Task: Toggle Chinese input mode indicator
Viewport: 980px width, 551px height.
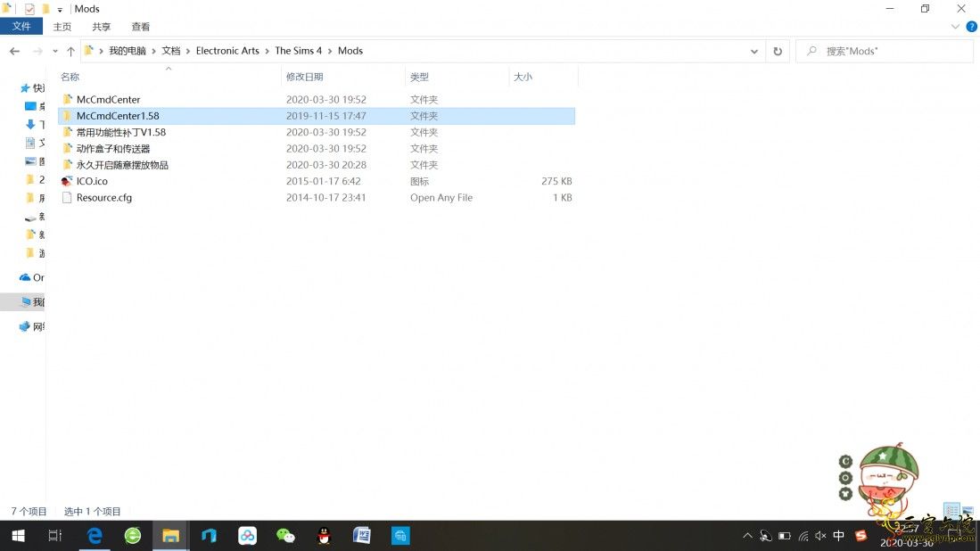Action: click(x=839, y=535)
